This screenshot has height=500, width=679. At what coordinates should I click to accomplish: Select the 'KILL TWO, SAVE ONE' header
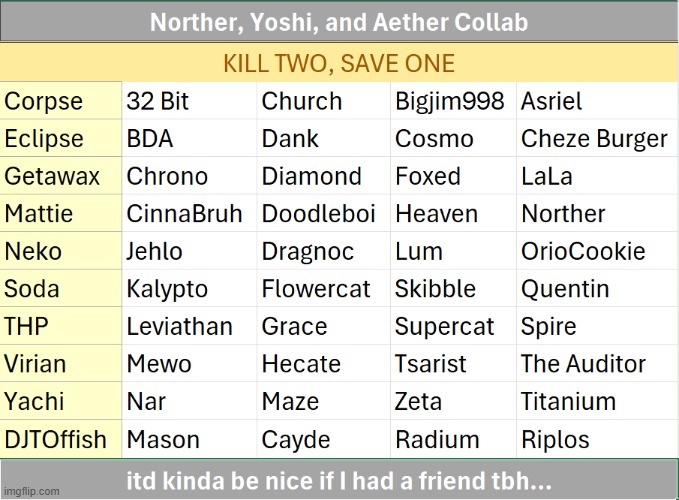pyautogui.click(x=339, y=63)
